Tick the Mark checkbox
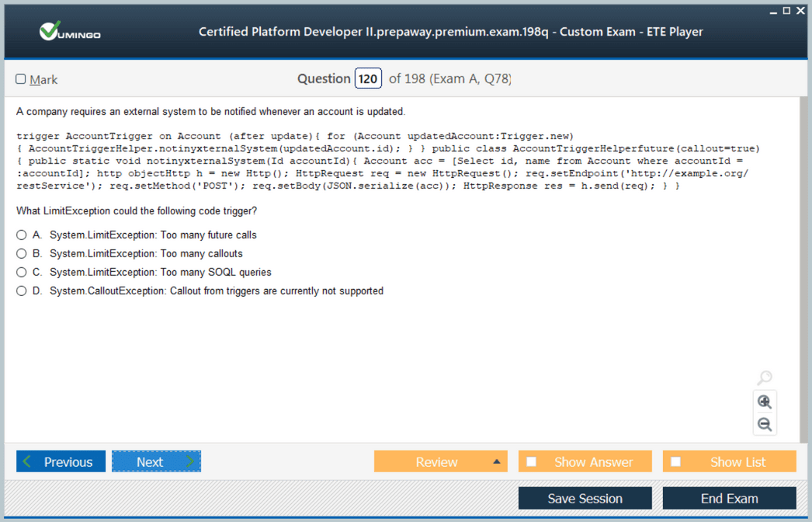 [x=21, y=78]
